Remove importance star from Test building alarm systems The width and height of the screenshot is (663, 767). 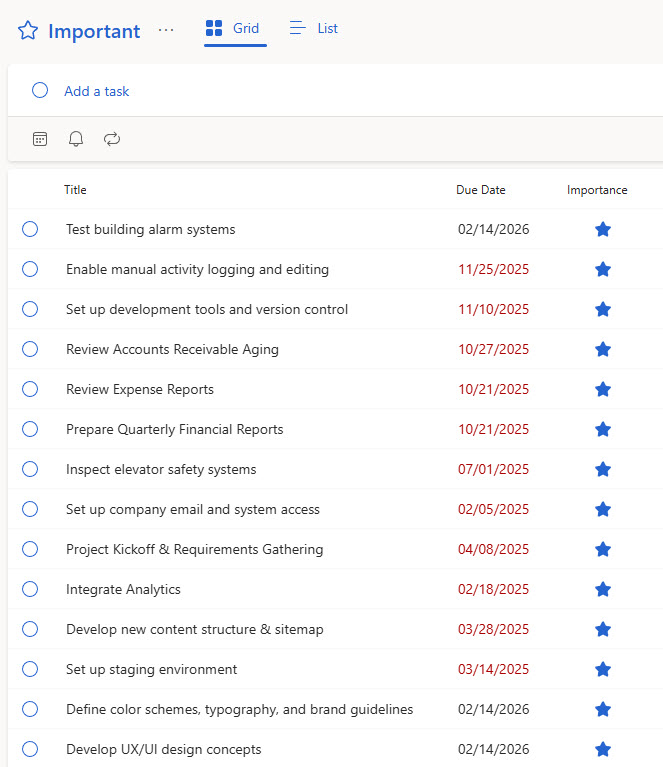coord(602,229)
